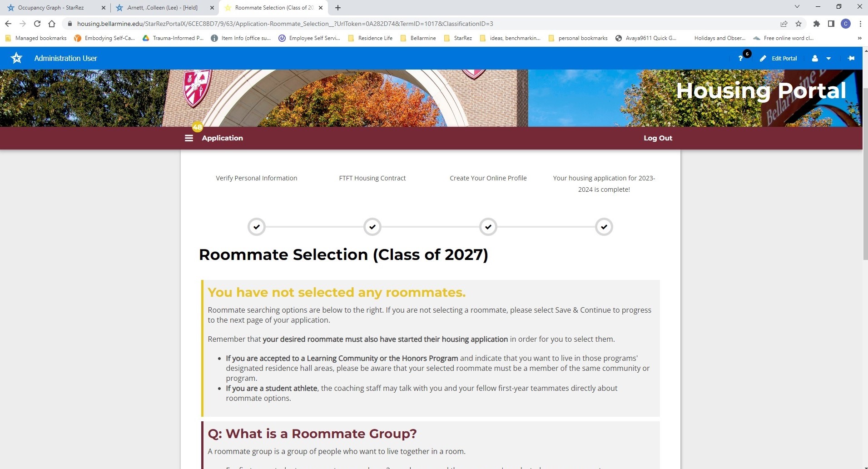Open the browser extensions puzzle icon

(816, 24)
